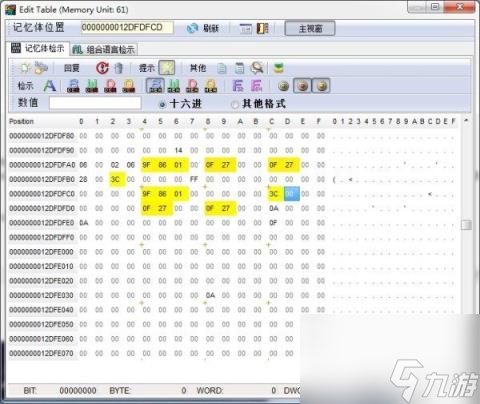Click the hex table scrollbar up arrow
Image resolution: width=480 pixels, height=404 pixels.
coord(466,121)
